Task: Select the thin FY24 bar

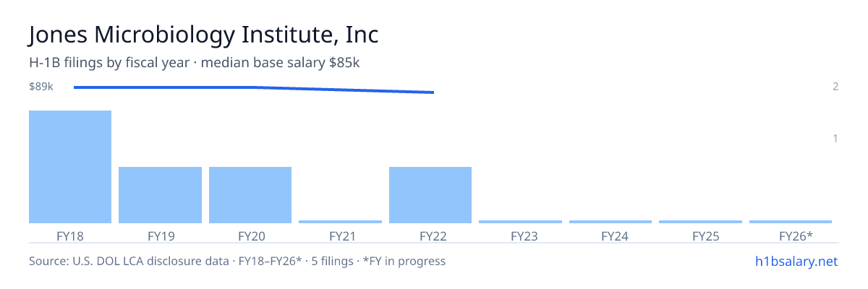Action: 610,222
